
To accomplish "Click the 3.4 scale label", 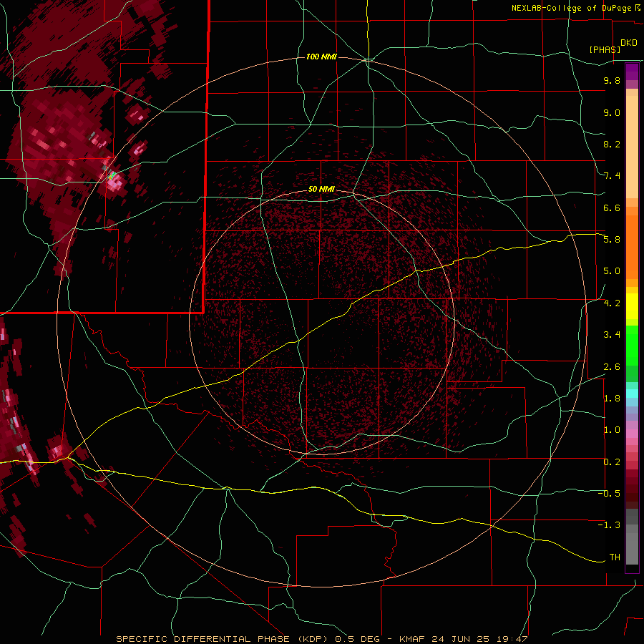I will tap(612, 335).
